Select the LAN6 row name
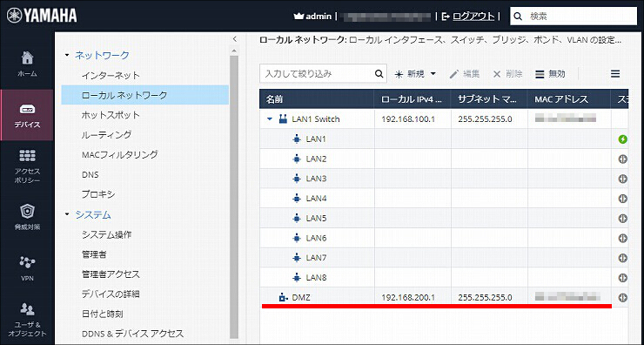Screen dimensions: 644x345 click(x=316, y=238)
